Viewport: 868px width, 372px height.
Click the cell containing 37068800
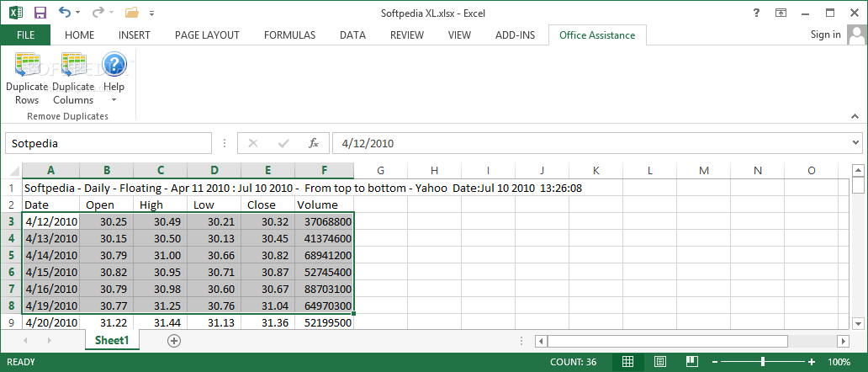[325, 222]
